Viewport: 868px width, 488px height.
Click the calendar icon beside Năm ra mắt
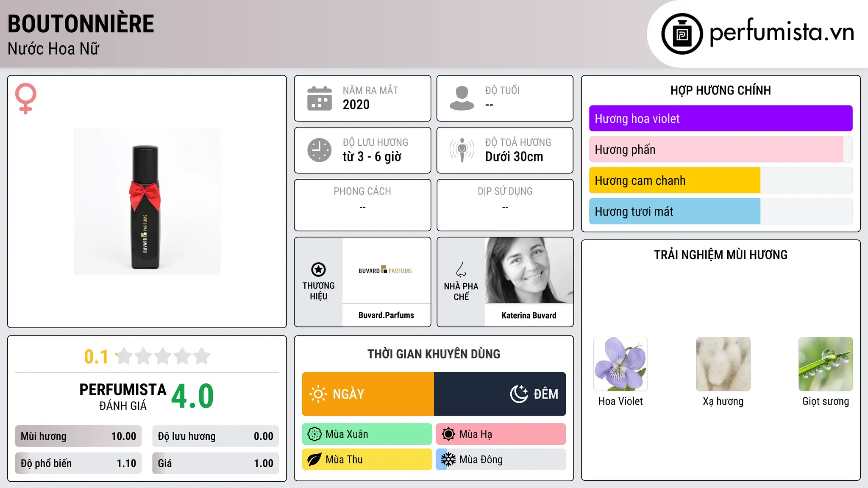(320, 98)
